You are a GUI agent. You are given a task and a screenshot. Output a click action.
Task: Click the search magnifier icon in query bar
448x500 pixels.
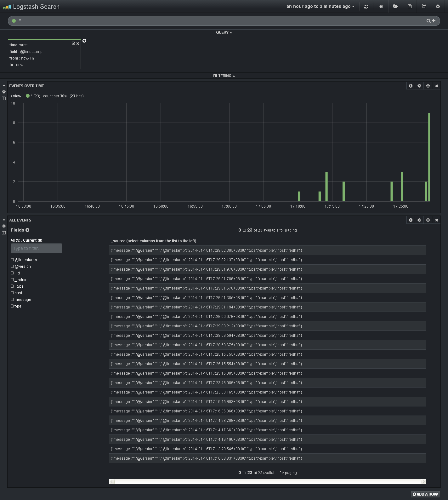click(428, 21)
